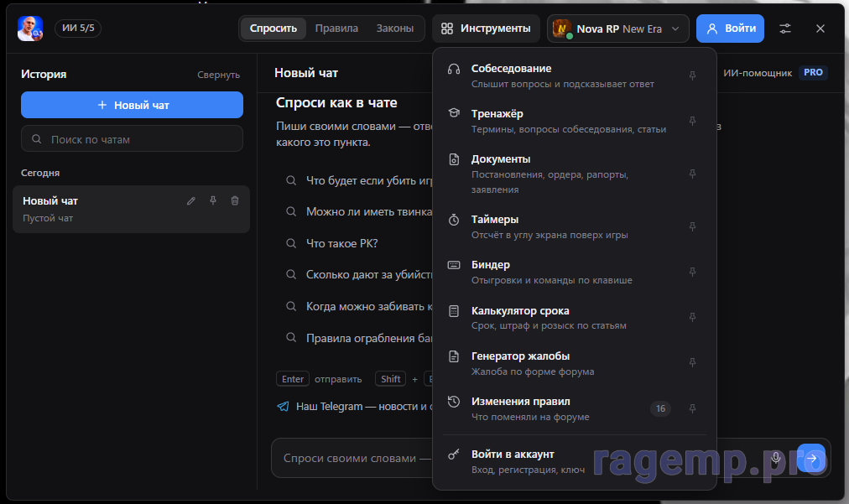Pin the Документы tool
The image size is (849, 504).
point(692,174)
